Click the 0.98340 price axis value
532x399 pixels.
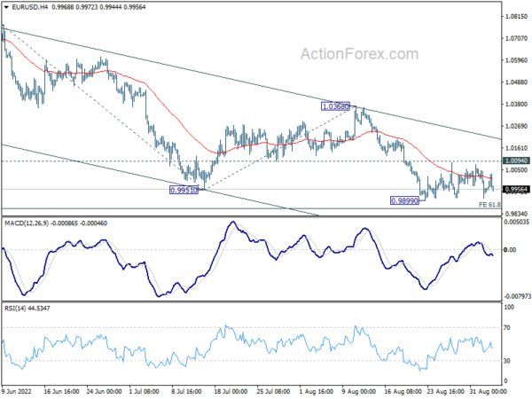point(516,214)
